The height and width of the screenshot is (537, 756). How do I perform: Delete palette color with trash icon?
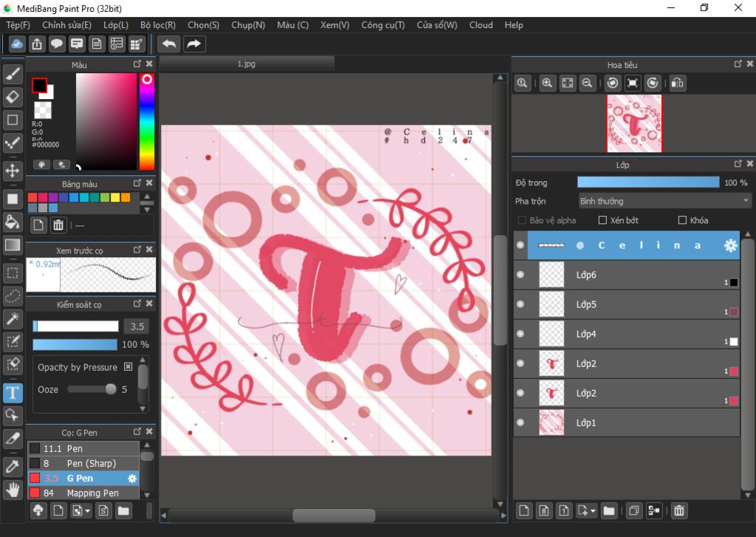tap(58, 225)
